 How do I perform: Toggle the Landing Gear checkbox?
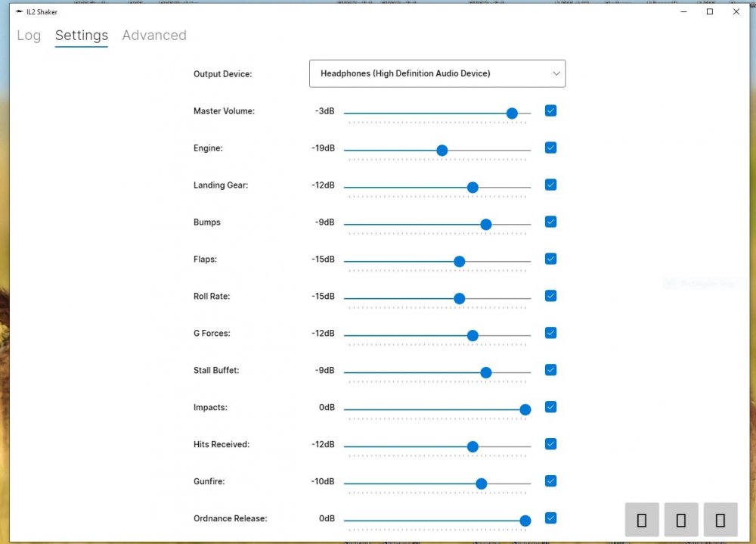click(x=550, y=185)
